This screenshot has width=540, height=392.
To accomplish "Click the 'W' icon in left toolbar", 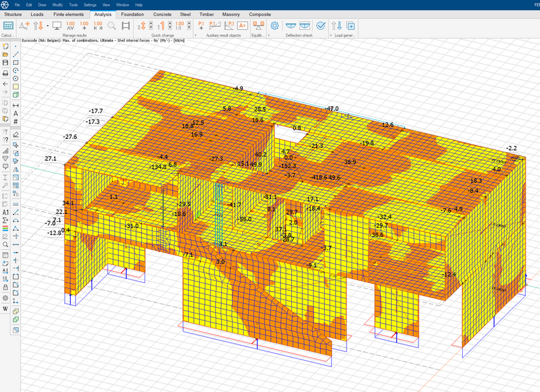I will 6,309.
